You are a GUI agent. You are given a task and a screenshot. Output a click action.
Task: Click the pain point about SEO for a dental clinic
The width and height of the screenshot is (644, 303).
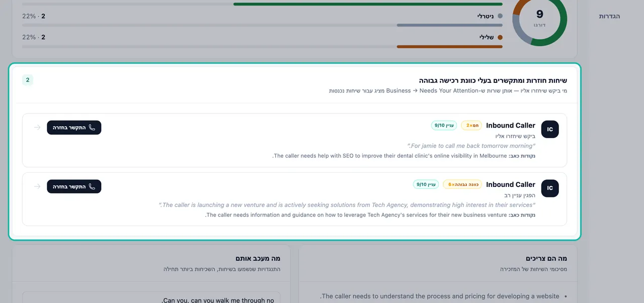coord(403,156)
